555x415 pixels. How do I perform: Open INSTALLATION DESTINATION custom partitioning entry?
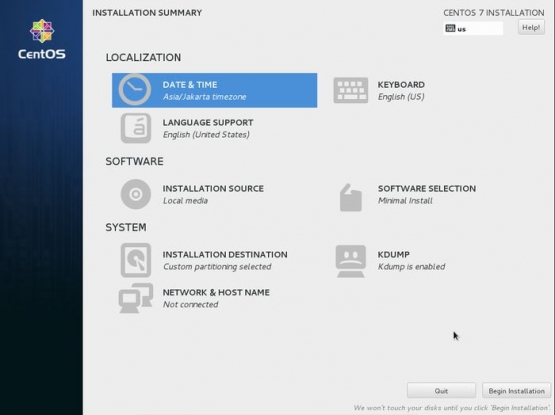(x=204, y=260)
